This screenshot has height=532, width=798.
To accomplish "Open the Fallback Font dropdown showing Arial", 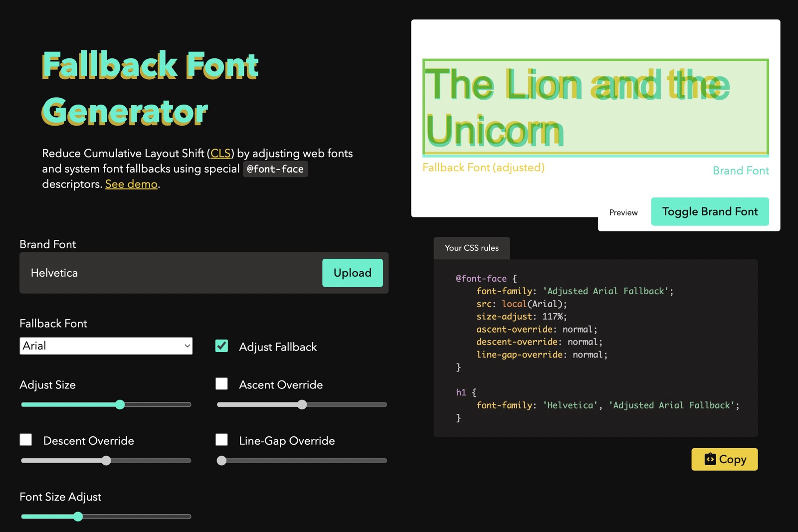I will click(x=106, y=346).
